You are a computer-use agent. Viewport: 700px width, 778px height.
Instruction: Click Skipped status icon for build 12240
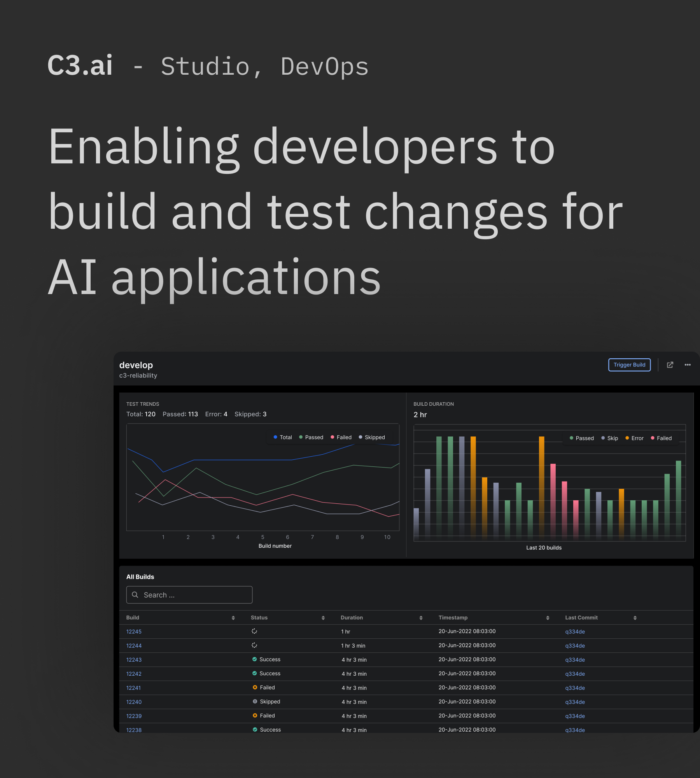pos(255,701)
